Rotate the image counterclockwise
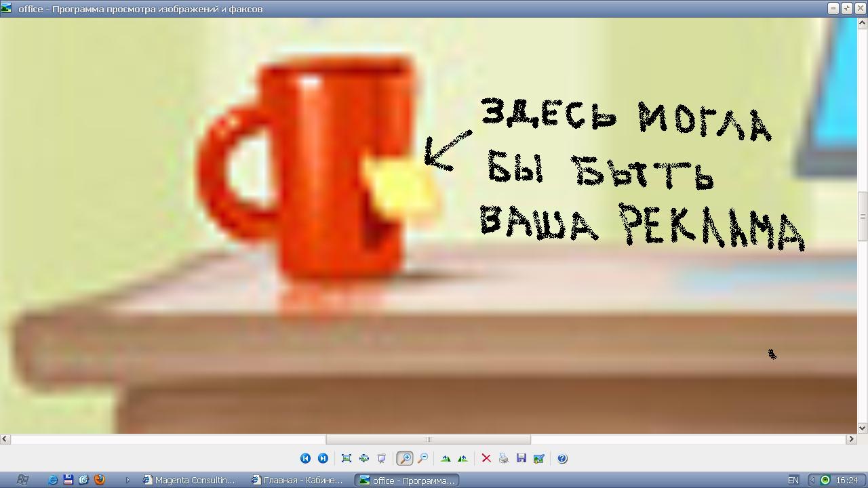 tap(462, 459)
